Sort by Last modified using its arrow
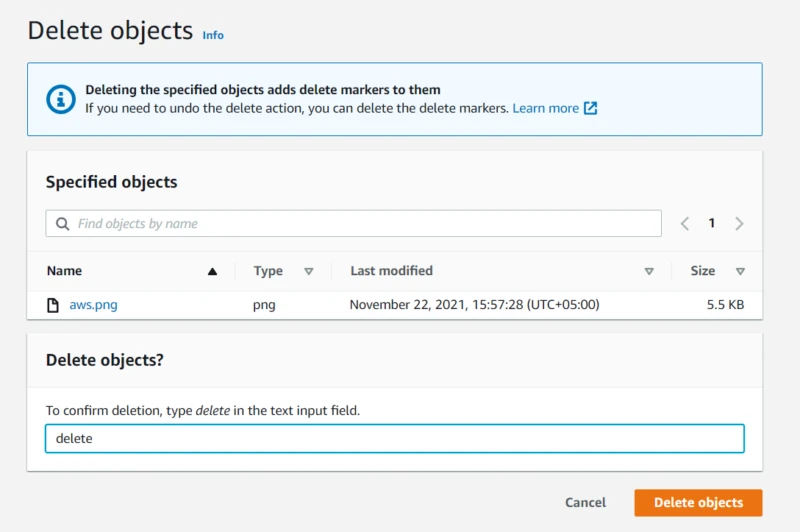The height and width of the screenshot is (532, 800). point(649,271)
